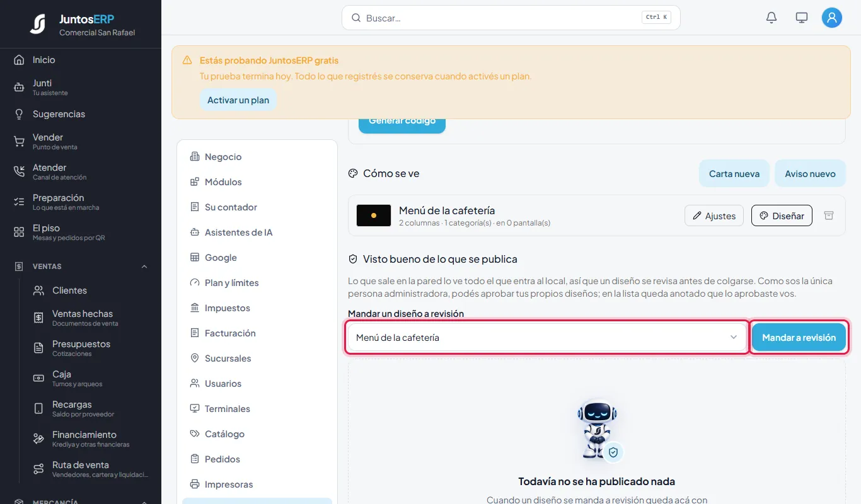
Task: Click the El piso grid icon
Action: tap(19, 232)
